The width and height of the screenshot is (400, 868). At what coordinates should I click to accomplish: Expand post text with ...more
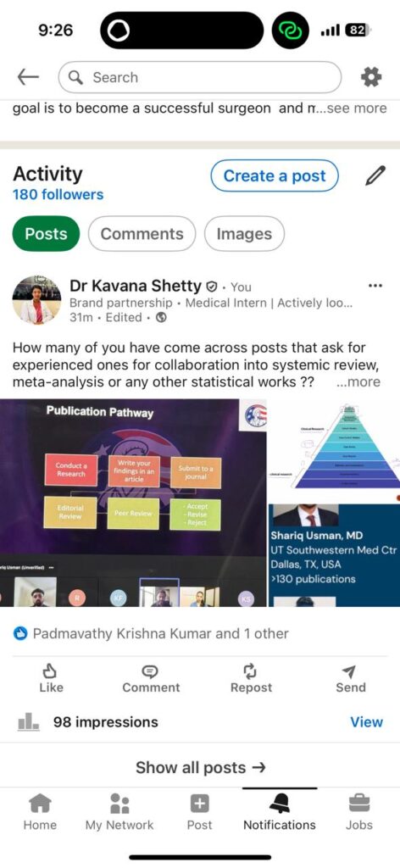358,381
